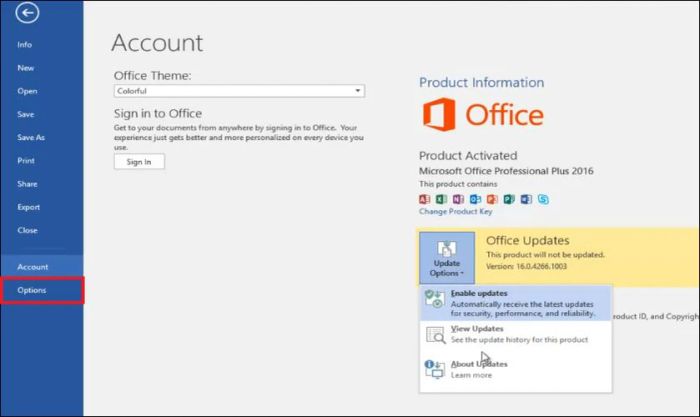Click the Excel product icon

(x=442, y=199)
